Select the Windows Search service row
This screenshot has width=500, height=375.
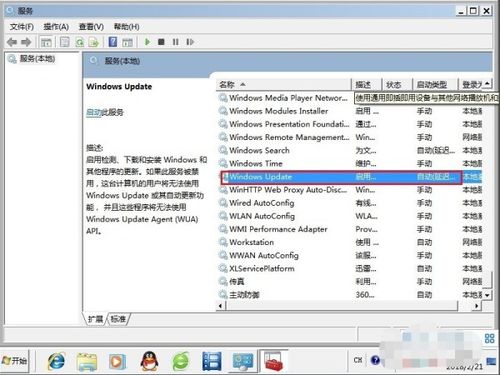(350, 150)
